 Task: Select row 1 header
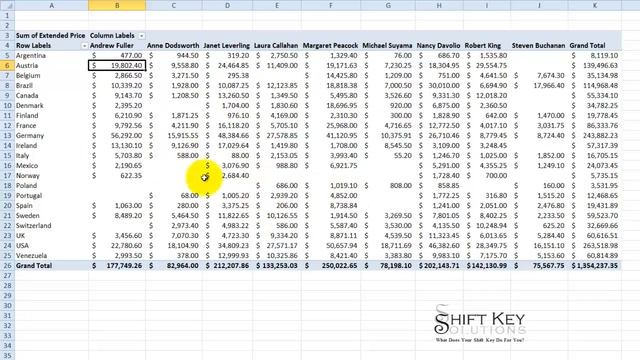click(7, 16)
